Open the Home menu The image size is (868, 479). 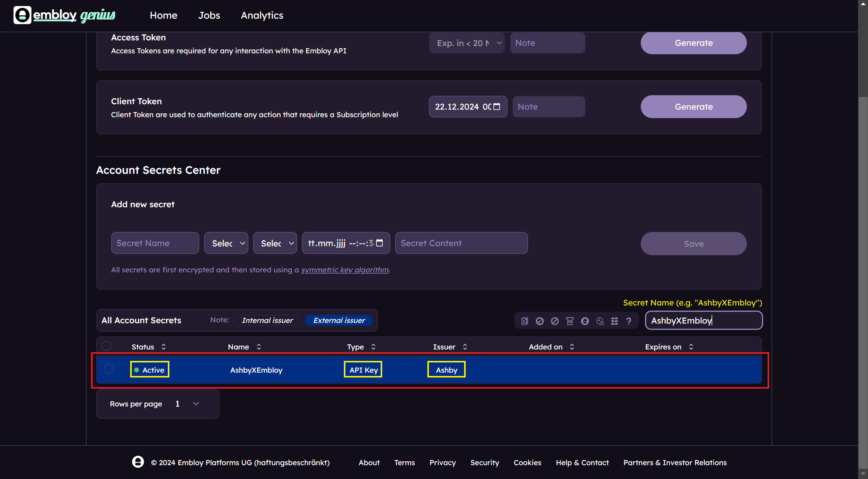[163, 15]
